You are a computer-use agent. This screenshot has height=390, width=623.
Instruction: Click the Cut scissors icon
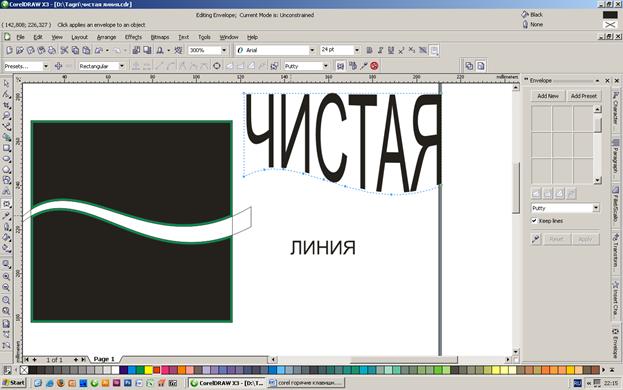(x=64, y=50)
